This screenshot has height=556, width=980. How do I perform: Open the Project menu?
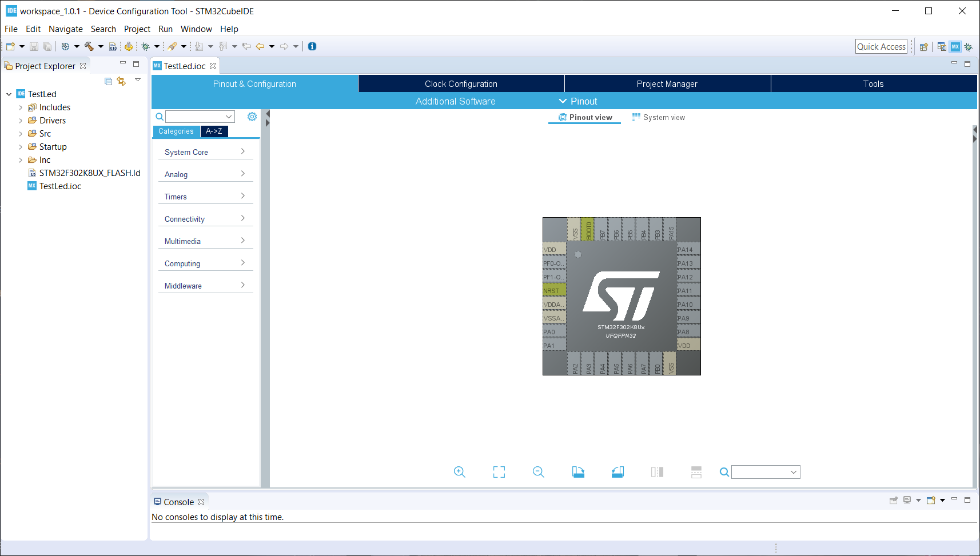coord(137,29)
